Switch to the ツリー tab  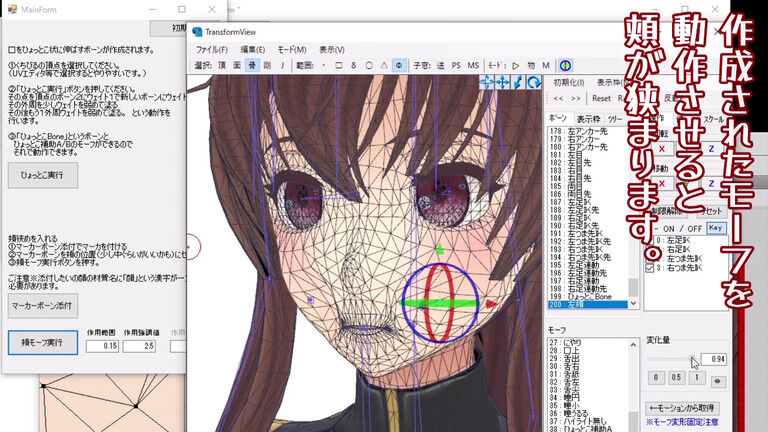click(615, 119)
